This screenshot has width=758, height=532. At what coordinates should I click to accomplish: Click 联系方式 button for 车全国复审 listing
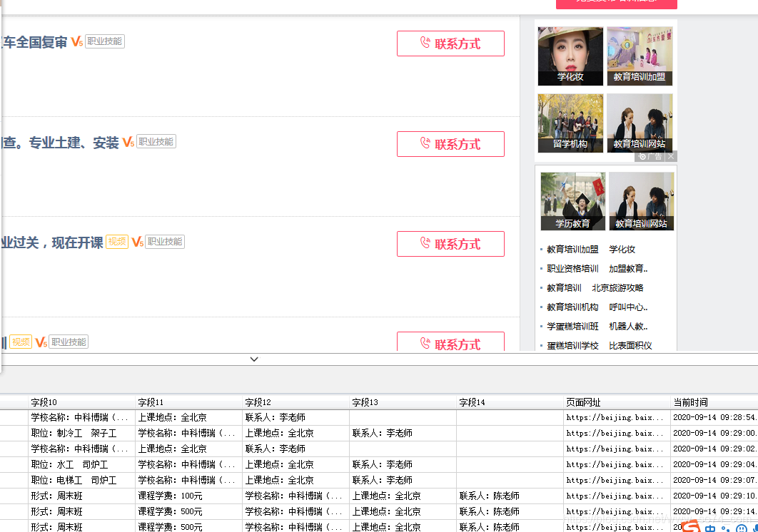click(x=450, y=44)
